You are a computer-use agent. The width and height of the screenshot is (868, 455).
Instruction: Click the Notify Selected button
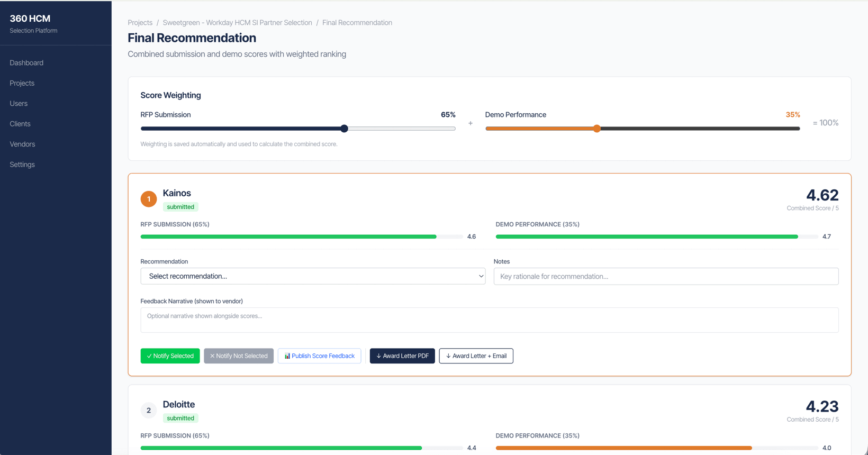pyautogui.click(x=170, y=356)
